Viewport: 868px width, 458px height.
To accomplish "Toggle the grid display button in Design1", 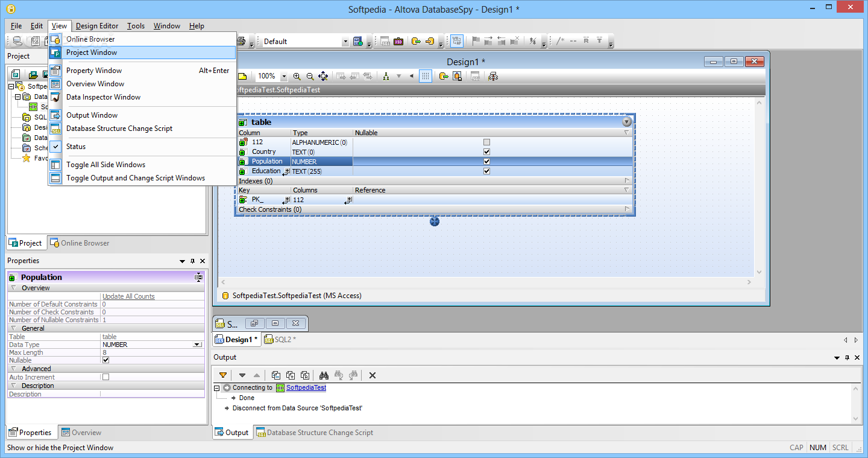I will coord(425,76).
